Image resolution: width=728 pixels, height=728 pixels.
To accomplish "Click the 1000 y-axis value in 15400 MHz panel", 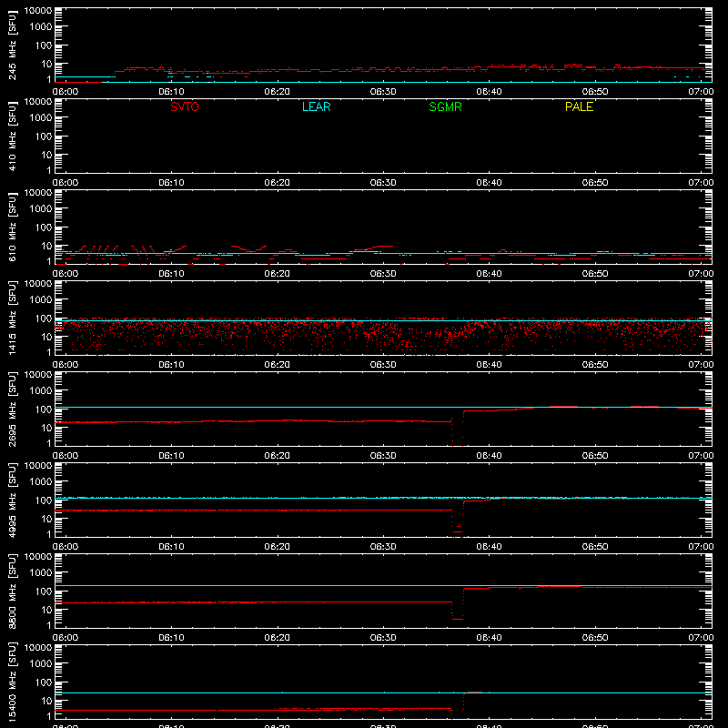I will [x=41, y=664].
